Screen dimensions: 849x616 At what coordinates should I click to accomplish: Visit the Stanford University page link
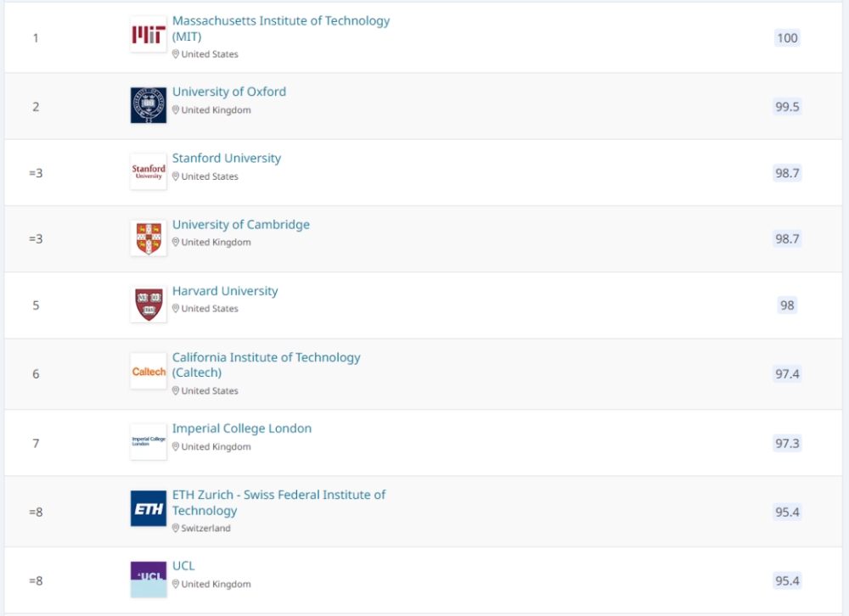point(227,158)
